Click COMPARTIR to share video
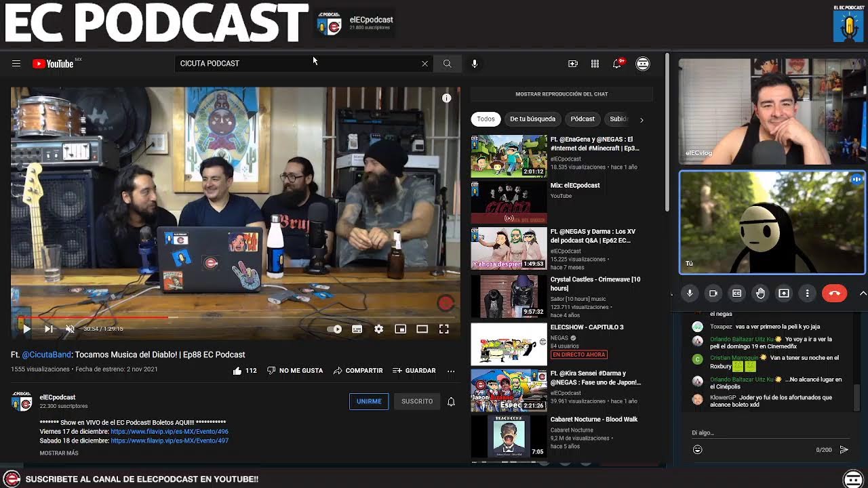The height and width of the screenshot is (488, 868). click(x=358, y=371)
